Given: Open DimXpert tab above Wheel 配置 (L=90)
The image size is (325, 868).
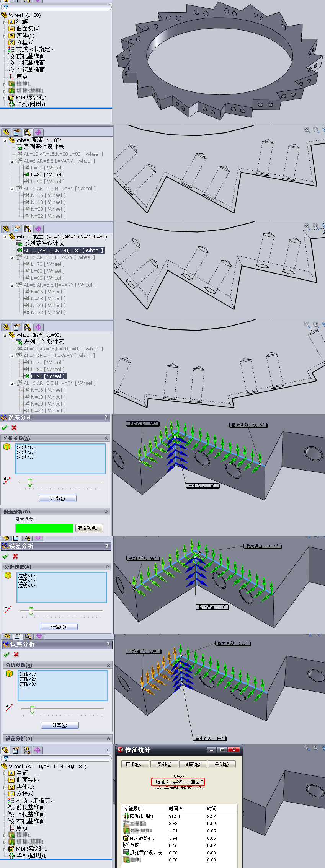Looking at the screenshot, I should 38,327.
